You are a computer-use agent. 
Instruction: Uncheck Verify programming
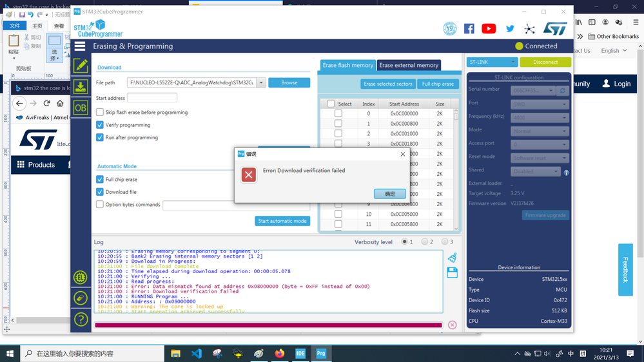[100, 125]
